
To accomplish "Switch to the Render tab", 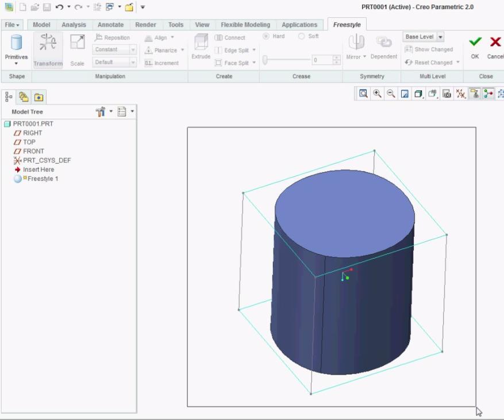I will click(x=145, y=25).
